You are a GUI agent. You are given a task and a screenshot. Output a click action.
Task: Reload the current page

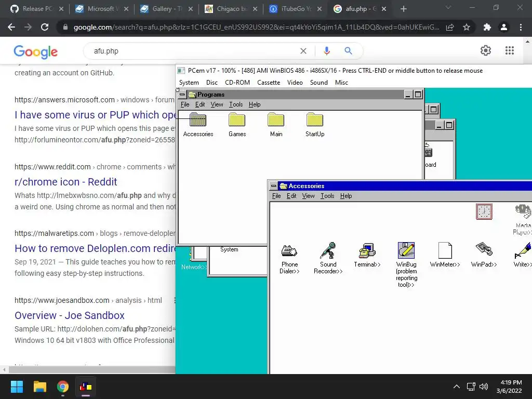pos(45,27)
